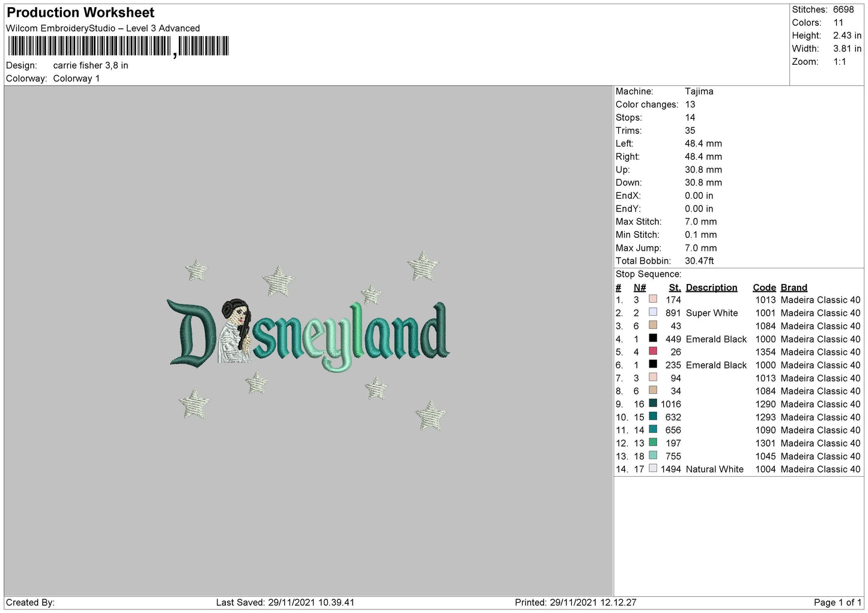Click 'Natural White' description in row 14
Image resolution: width=868 pixels, height=613 pixels.
715,470
